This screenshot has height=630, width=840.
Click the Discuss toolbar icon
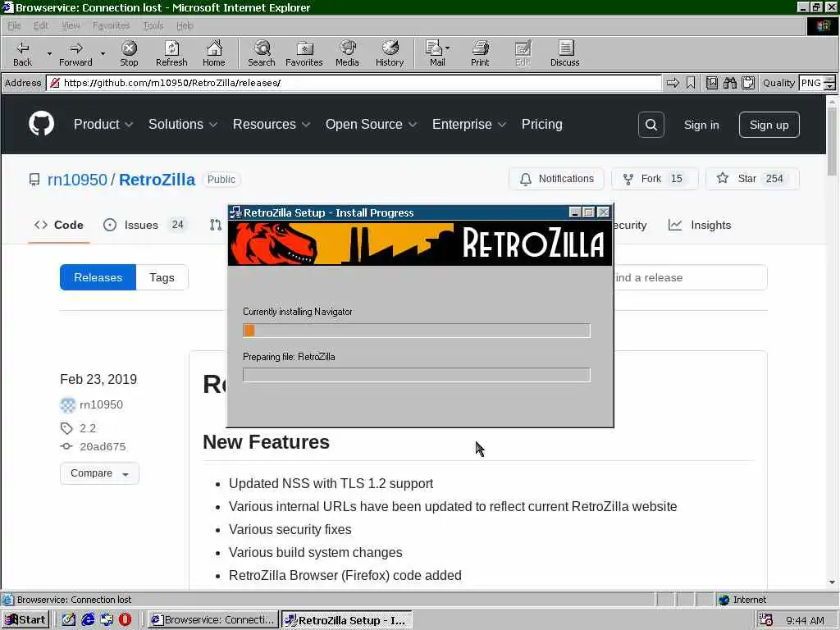[564, 53]
